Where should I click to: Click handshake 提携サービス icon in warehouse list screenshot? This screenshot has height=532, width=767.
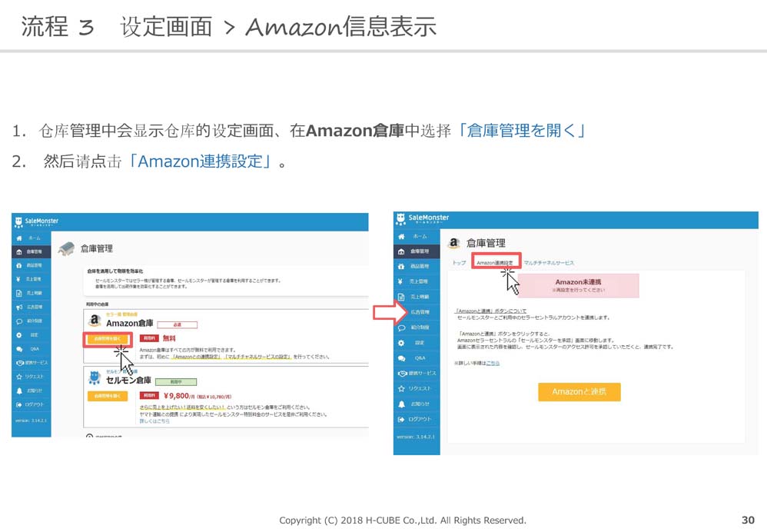(20, 363)
